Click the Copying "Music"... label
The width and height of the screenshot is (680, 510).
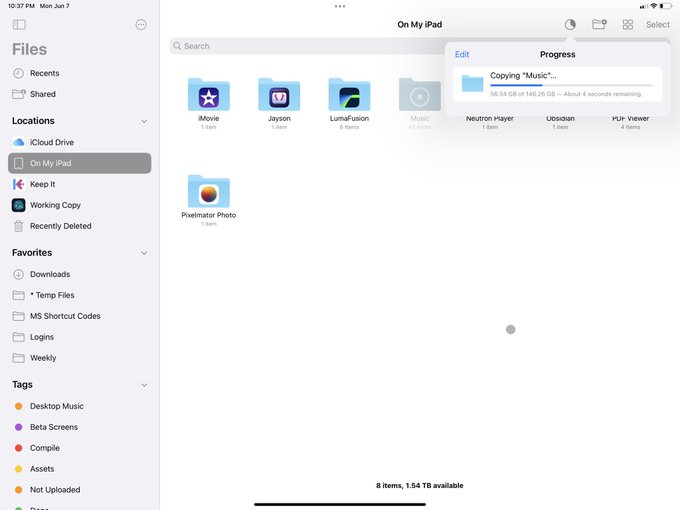tap(523, 75)
